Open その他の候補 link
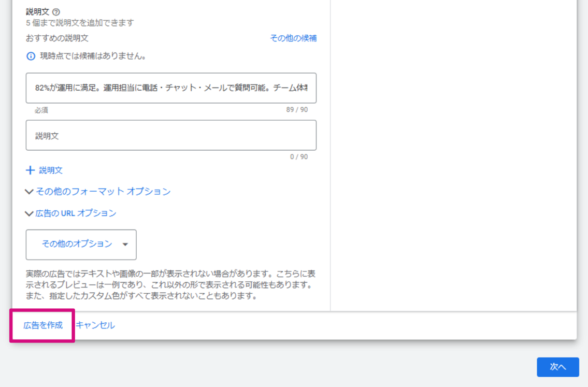 pos(293,38)
